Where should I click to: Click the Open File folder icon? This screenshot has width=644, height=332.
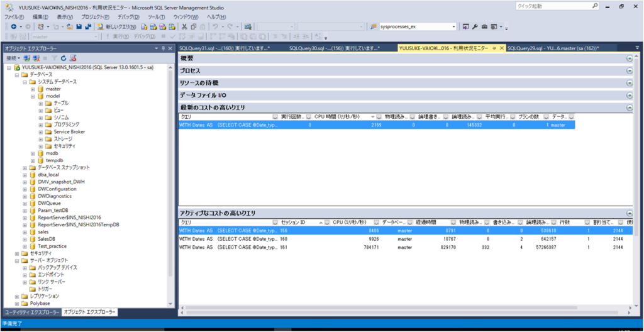(69, 26)
